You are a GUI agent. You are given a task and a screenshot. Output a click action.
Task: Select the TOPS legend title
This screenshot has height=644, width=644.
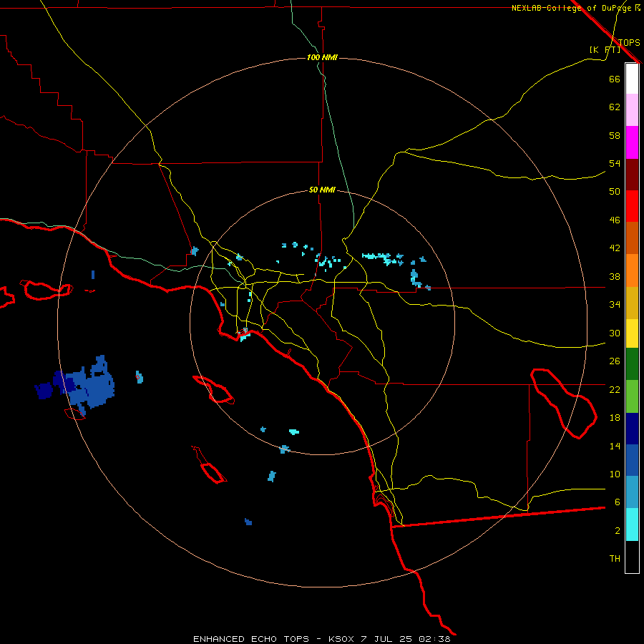pyautogui.click(x=629, y=42)
